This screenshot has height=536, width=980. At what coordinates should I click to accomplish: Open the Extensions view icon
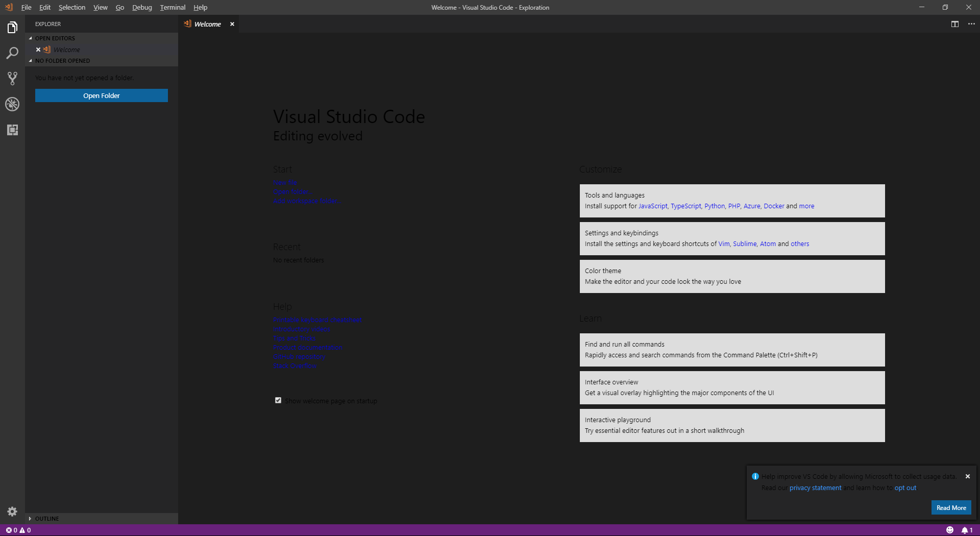pos(12,130)
